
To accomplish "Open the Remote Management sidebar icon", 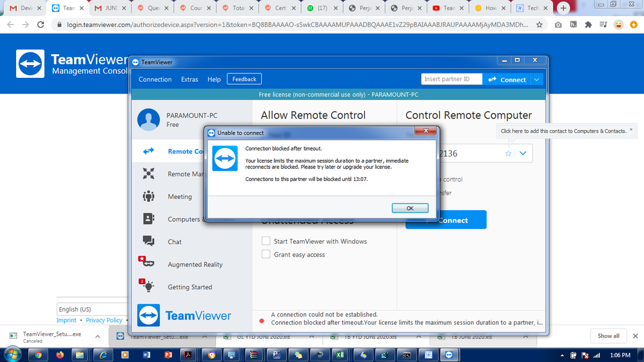I will 148,174.
